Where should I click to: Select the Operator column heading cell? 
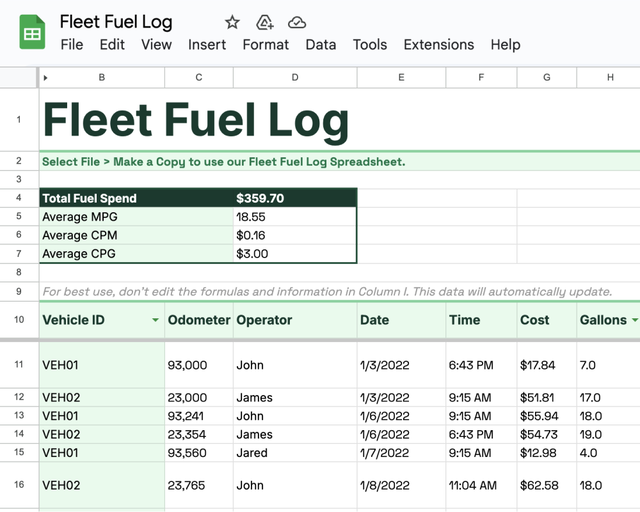point(295,320)
